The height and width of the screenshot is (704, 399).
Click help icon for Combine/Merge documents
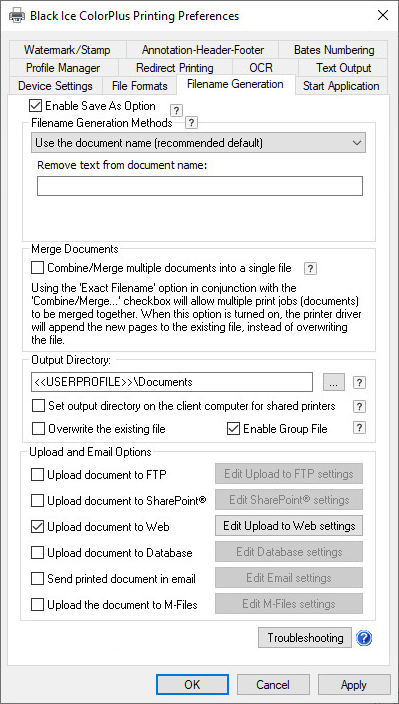coord(310,268)
